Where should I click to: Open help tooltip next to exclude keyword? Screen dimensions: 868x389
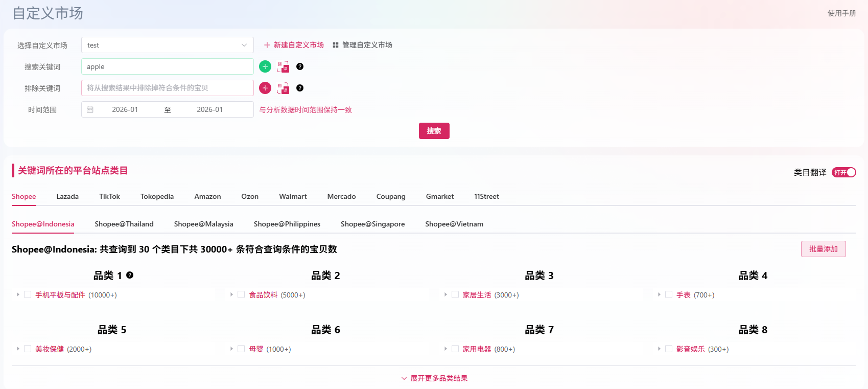click(300, 88)
